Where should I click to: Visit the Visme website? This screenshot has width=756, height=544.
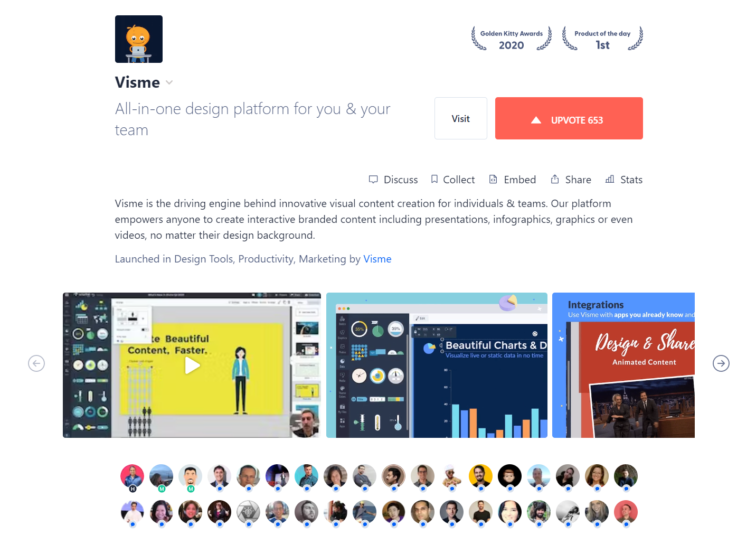click(x=461, y=118)
